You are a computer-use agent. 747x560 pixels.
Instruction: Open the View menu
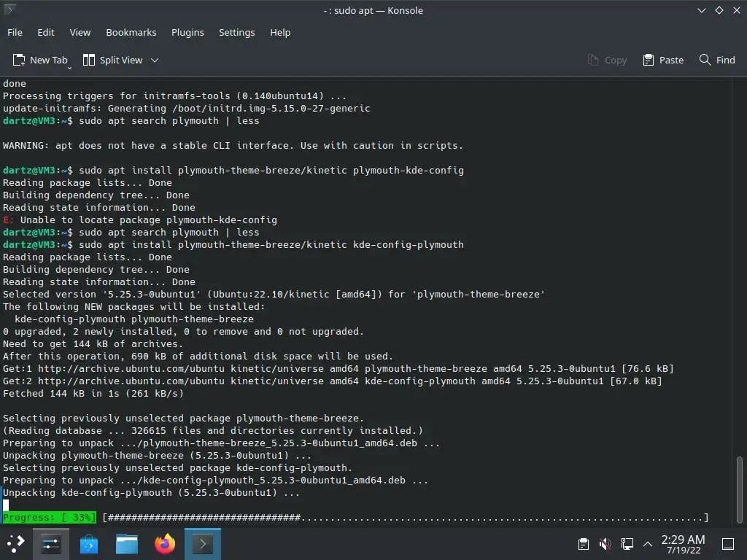tap(80, 32)
